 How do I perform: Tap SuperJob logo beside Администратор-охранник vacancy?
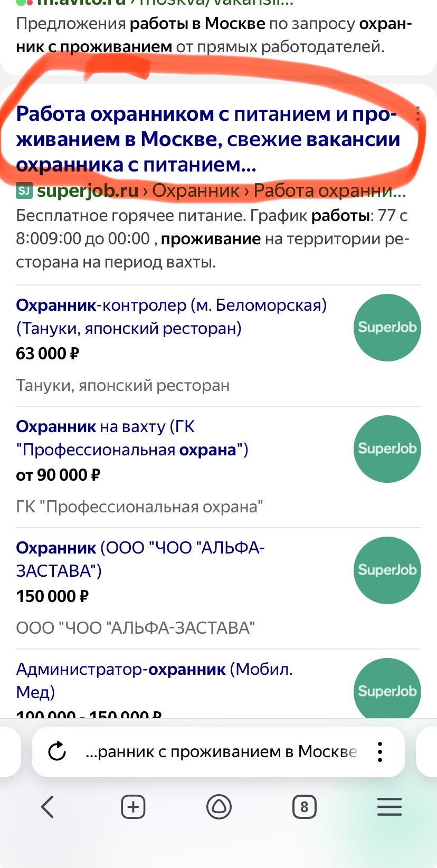pos(387,689)
